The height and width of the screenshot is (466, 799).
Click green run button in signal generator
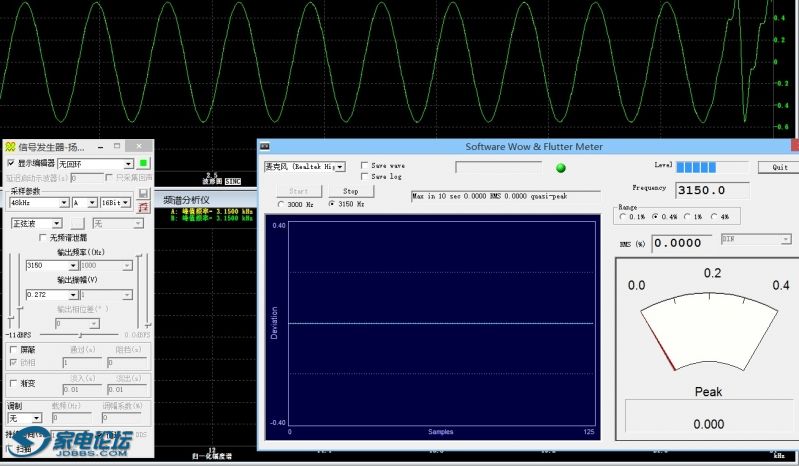(x=144, y=163)
